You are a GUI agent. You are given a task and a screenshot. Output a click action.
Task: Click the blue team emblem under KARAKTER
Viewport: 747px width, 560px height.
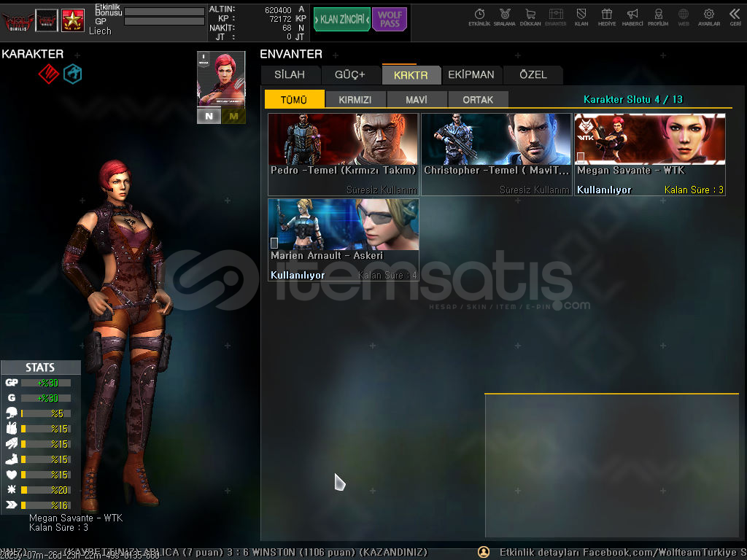tap(73, 74)
